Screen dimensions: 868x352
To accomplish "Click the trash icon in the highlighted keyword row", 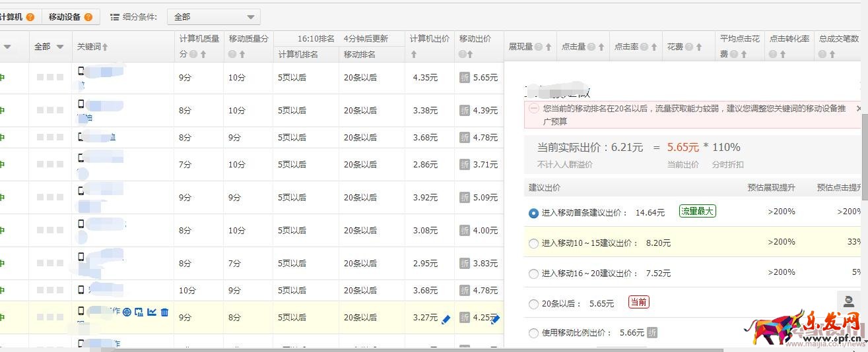I will pyautogui.click(x=164, y=312).
